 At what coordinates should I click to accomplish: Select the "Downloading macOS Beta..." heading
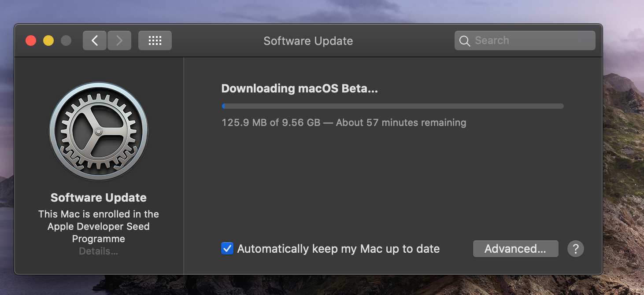[300, 88]
